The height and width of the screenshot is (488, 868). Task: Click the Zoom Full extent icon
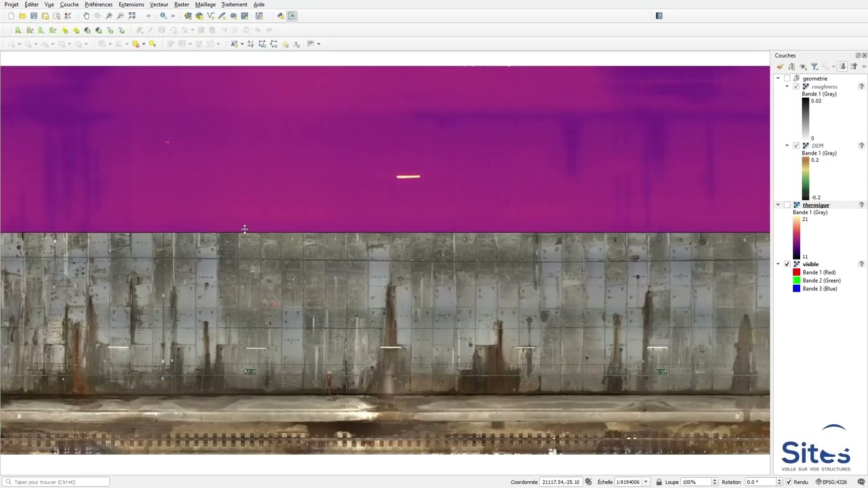pos(132,16)
